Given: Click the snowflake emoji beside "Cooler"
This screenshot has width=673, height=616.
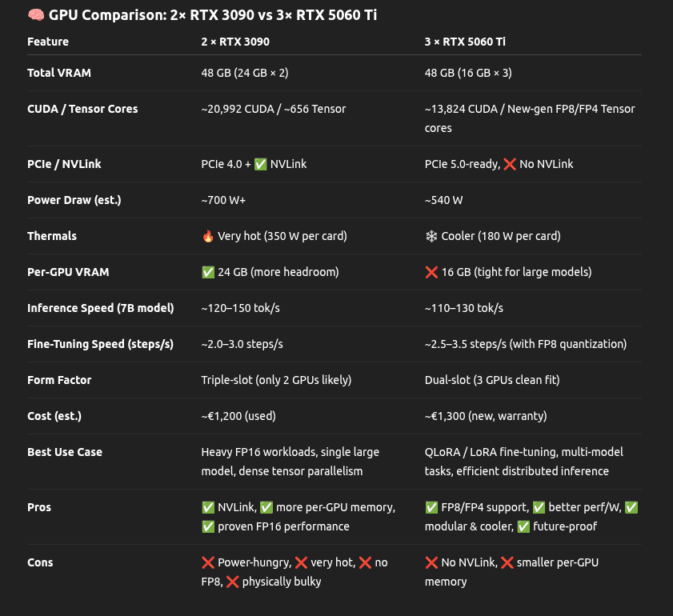Looking at the screenshot, I should click(431, 236).
